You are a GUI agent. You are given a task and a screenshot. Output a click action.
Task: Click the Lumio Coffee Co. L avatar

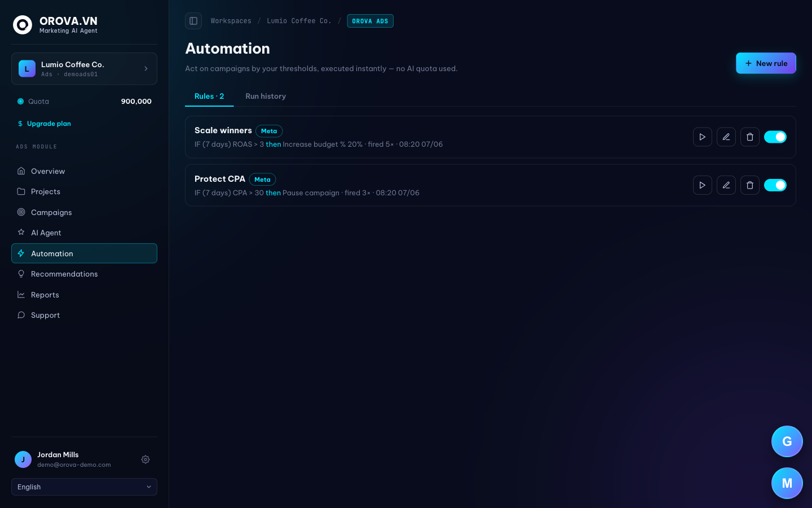click(27, 69)
